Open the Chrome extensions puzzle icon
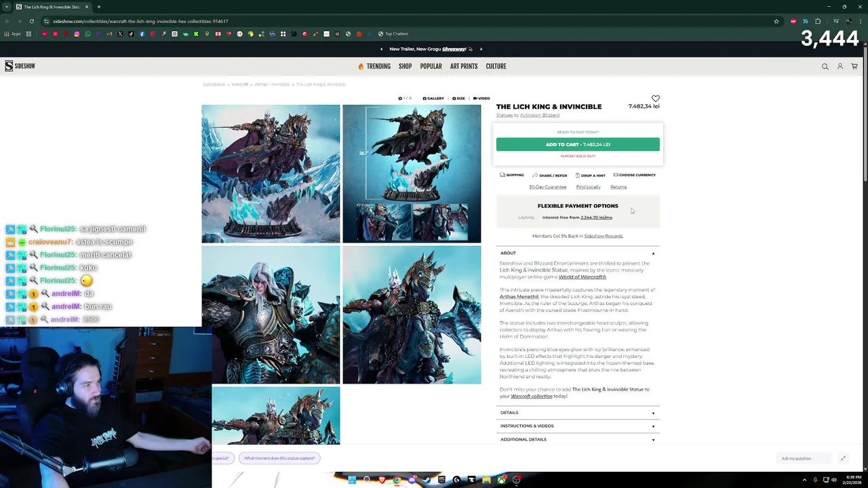This screenshot has height=488, width=868. [x=818, y=21]
